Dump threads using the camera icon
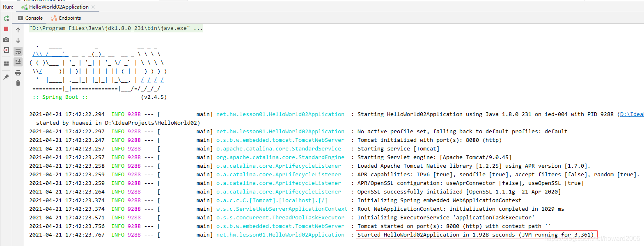 point(6,39)
